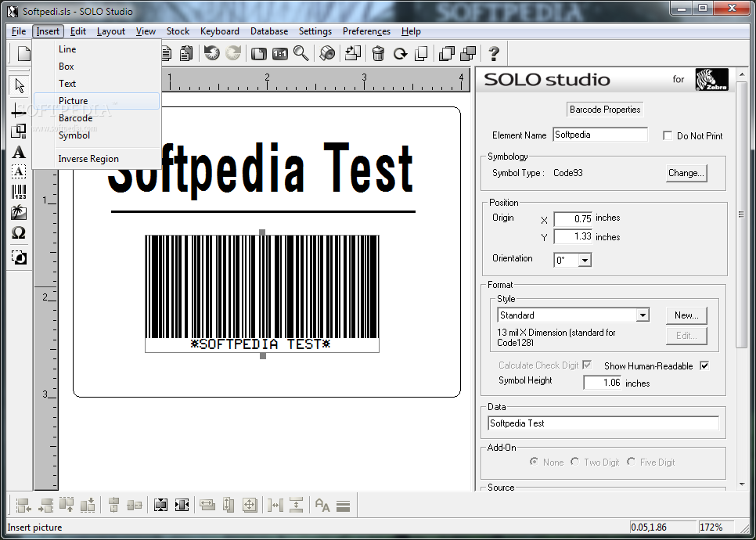
Task: Click the Element Name input field
Action: pos(600,135)
